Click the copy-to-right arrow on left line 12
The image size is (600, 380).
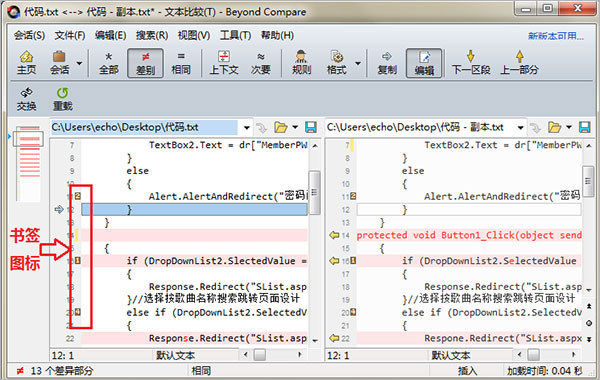pos(59,209)
